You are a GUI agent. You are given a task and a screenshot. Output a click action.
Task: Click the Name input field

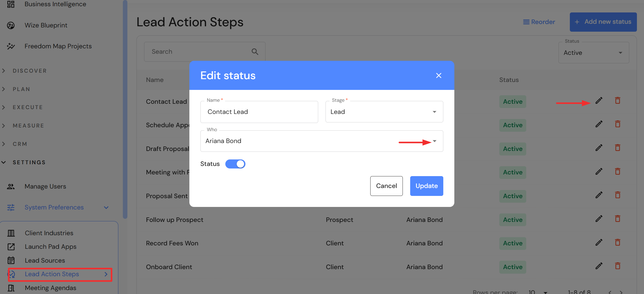click(x=259, y=112)
